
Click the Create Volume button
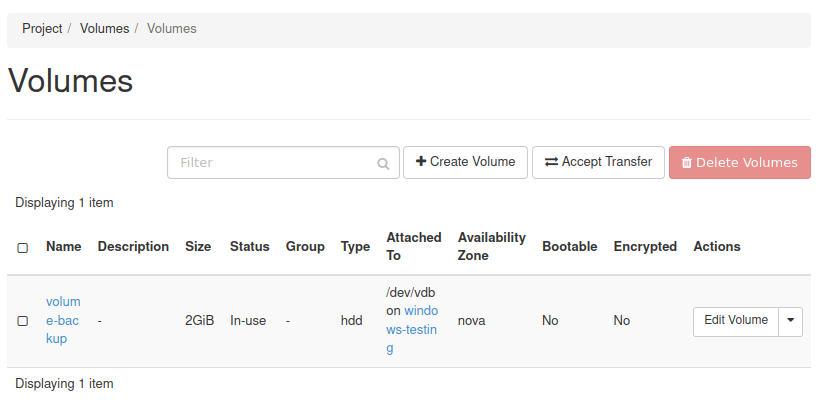[x=465, y=162]
